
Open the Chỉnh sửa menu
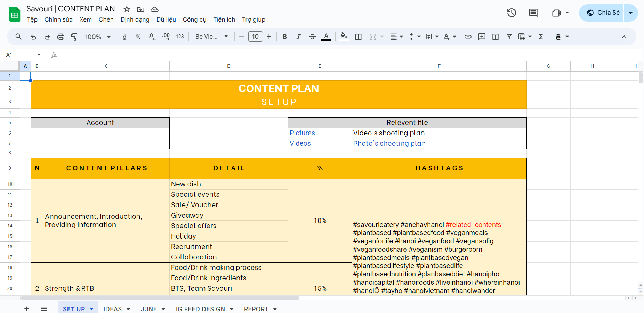pyautogui.click(x=58, y=19)
